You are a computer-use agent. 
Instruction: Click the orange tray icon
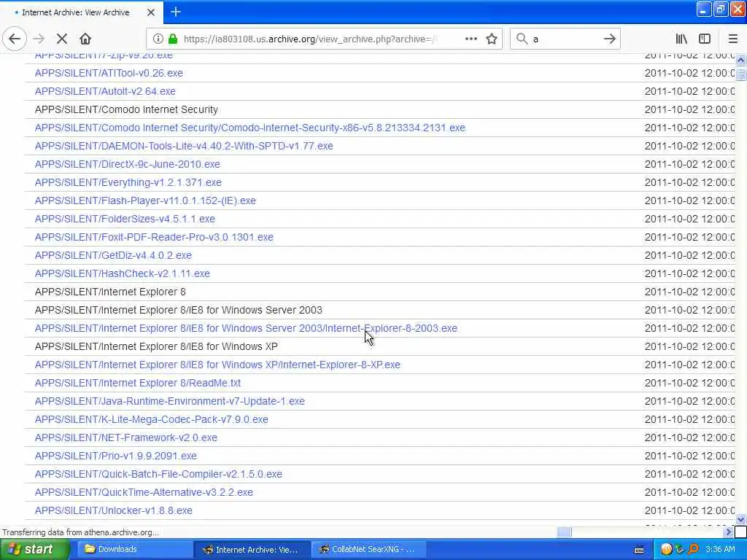[x=666, y=550]
